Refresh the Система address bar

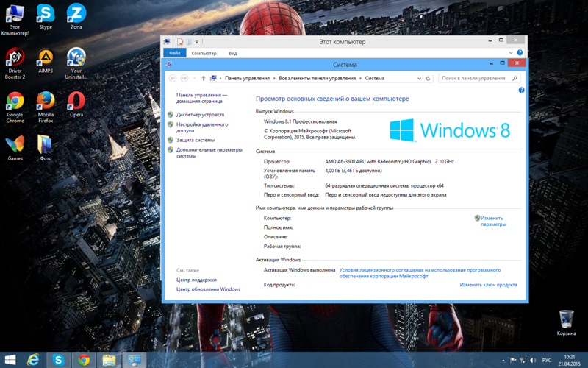429,78
